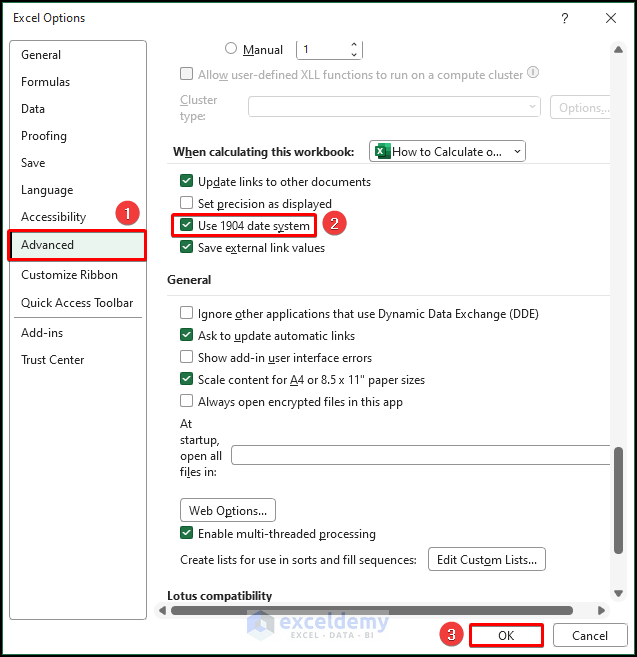Click the horizontal scrollbar thumb
This screenshot has width=637, height=657.
(x=372, y=610)
